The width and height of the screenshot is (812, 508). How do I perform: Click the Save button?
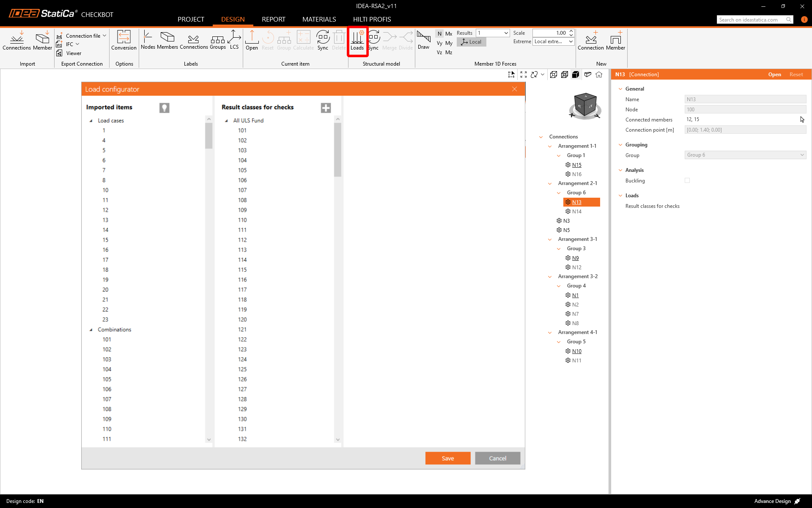coord(447,458)
